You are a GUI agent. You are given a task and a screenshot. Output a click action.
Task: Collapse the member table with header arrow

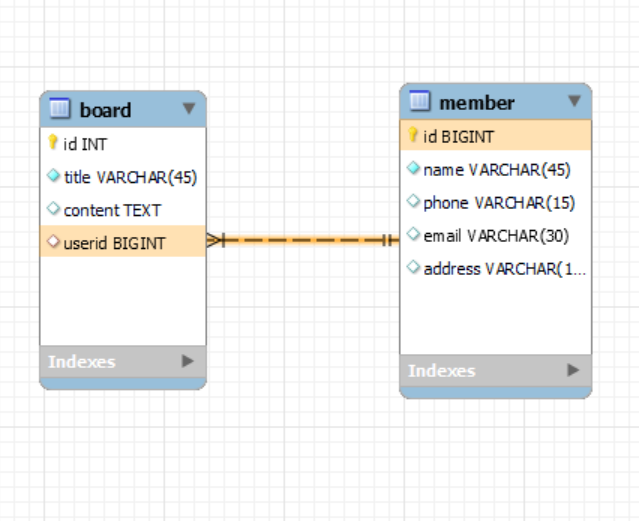(574, 101)
